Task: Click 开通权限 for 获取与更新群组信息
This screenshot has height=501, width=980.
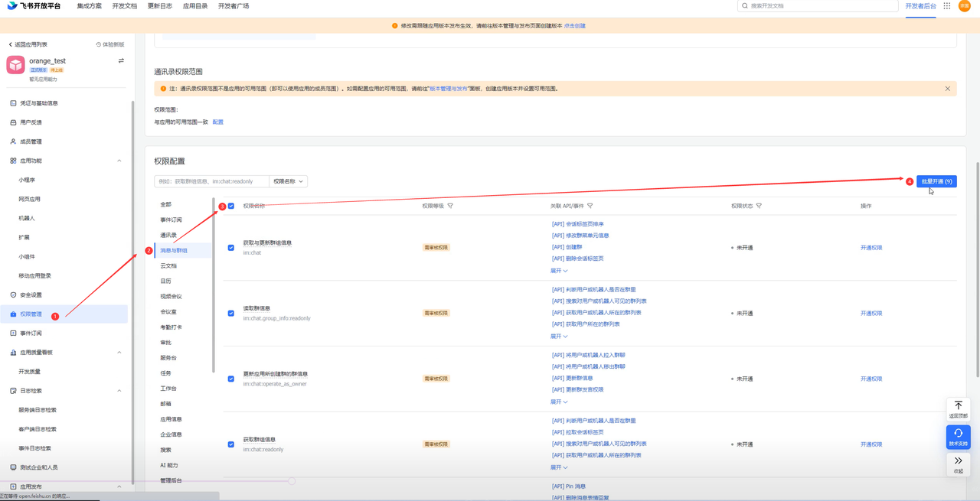Action: (871, 248)
